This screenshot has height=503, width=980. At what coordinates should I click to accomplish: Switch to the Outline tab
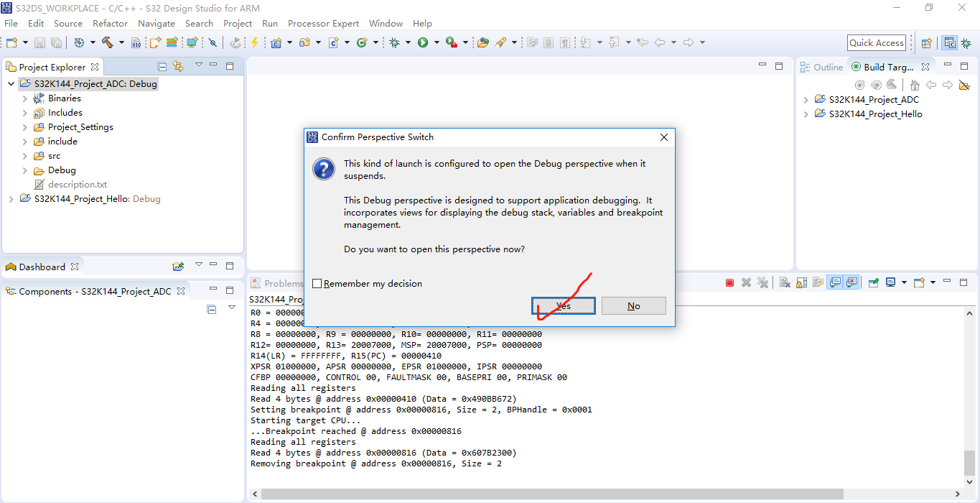click(822, 67)
